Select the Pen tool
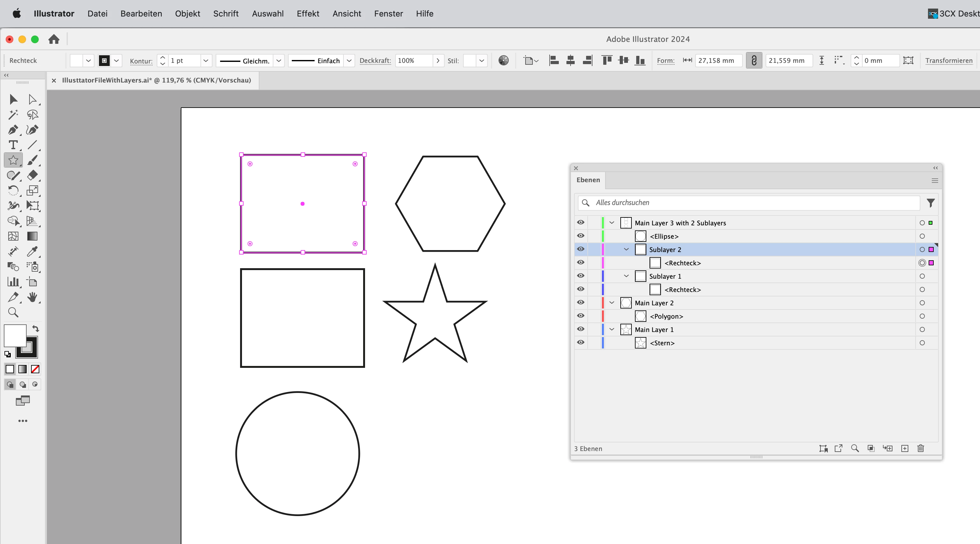This screenshot has height=544, width=980. click(x=13, y=130)
